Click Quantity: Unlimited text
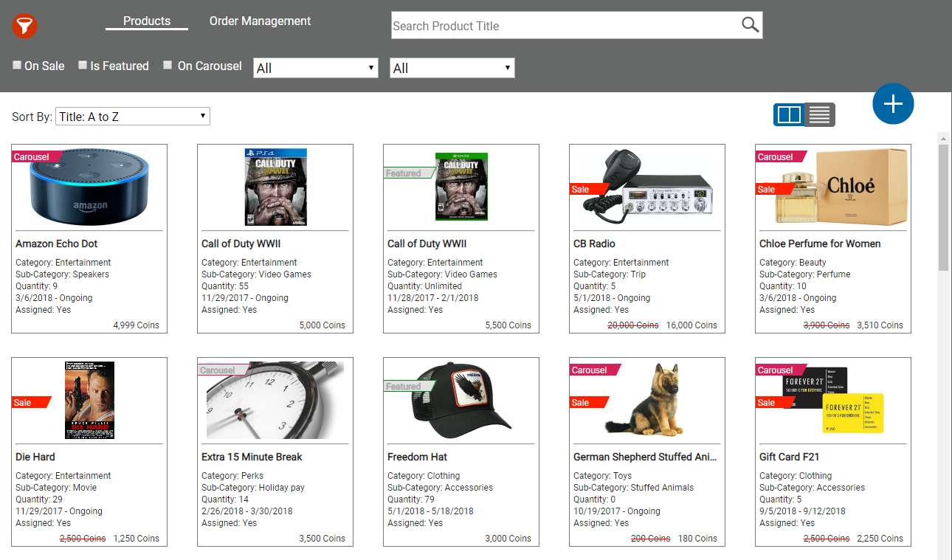The height and width of the screenshot is (560, 952). tap(424, 286)
